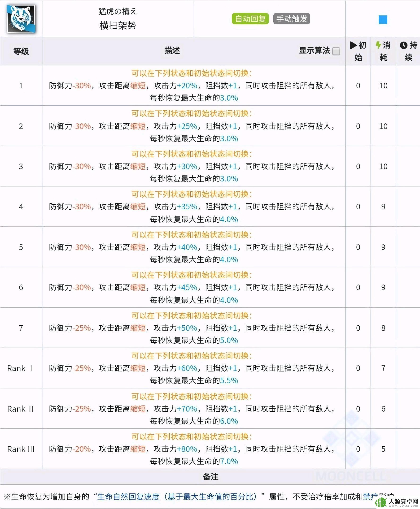The height and width of the screenshot is (509, 420).
Task: Click the 5.5% recovery value in Rank I
Action: point(229,380)
